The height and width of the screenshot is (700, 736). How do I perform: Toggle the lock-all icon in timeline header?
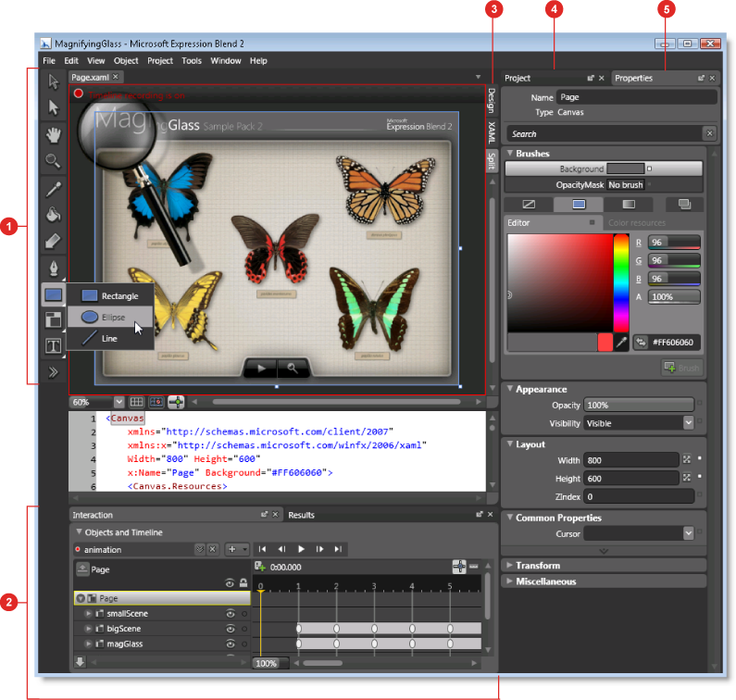tap(243, 582)
